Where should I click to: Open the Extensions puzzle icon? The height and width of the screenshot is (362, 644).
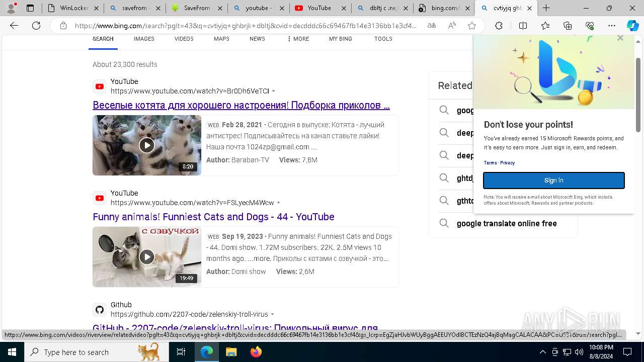tap(499, 26)
